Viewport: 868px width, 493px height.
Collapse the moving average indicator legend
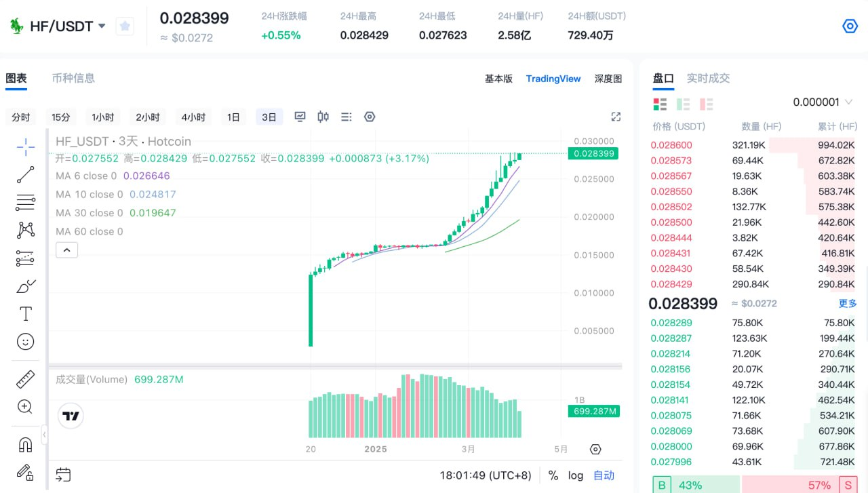[66, 250]
